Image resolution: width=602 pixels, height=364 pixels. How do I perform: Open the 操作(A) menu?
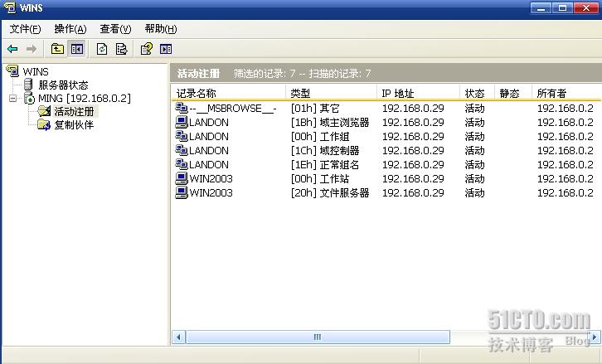(70, 29)
